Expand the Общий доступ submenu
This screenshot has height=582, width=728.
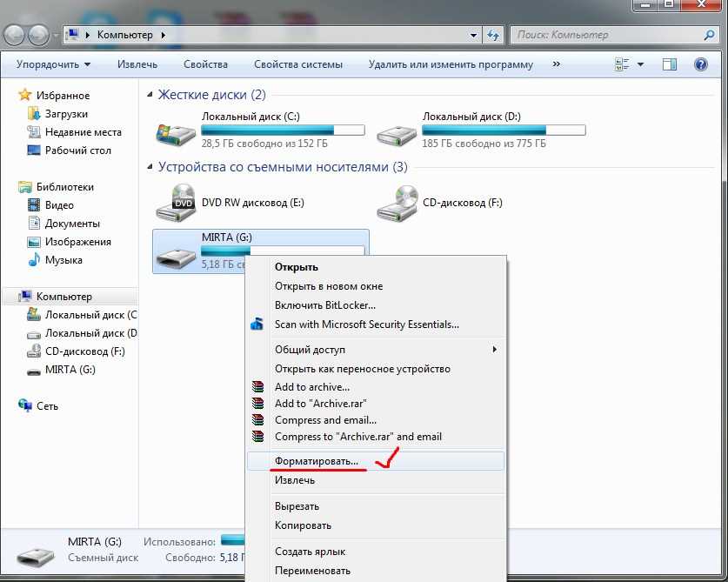click(x=494, y=350)
